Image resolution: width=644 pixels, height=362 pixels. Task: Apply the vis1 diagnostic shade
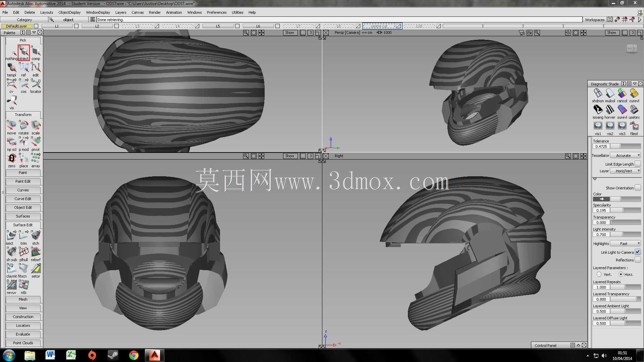coord(598,128)
